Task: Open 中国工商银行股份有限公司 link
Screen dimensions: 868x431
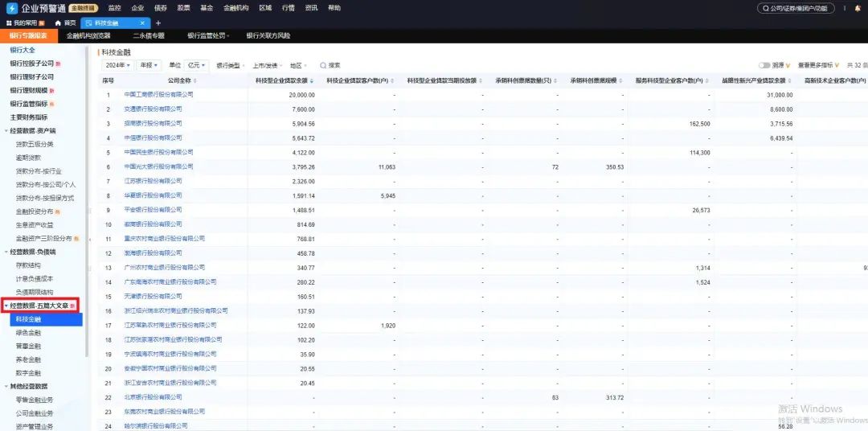Action: click(159, 95)
